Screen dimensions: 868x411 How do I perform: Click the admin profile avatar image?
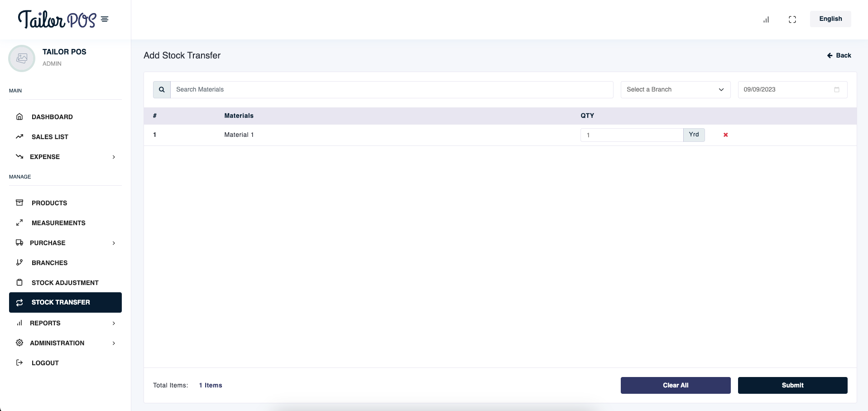point(22,58)
